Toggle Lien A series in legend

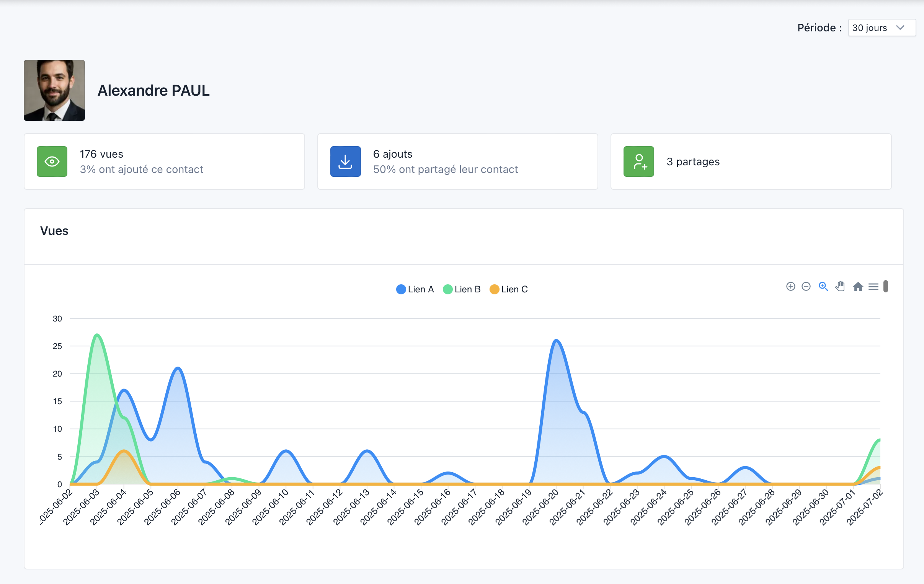(x=420, y=289)
